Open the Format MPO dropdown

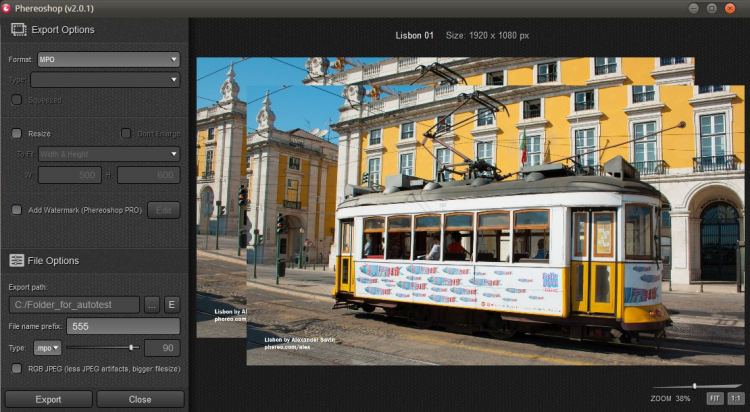pyautogui.click(x=109, y=59)
